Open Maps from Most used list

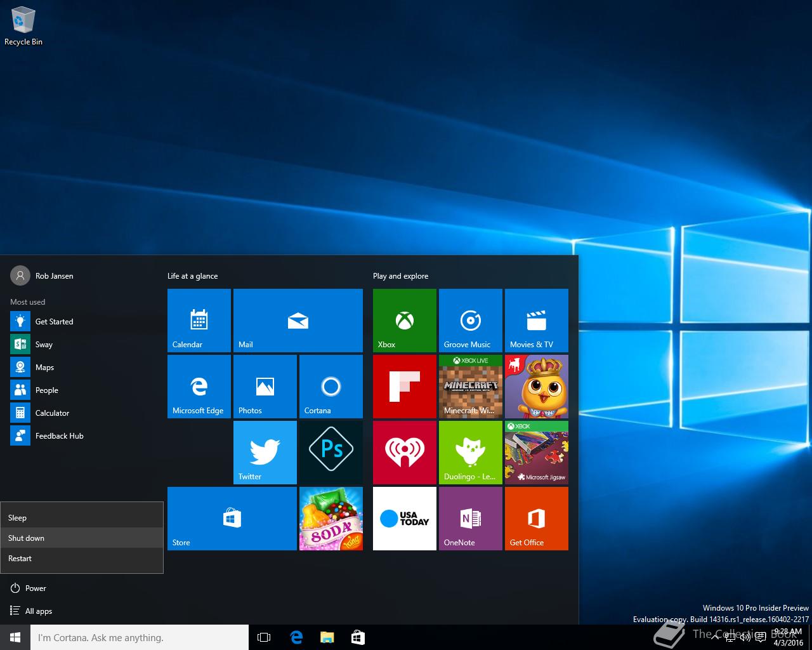coord(81,368)
